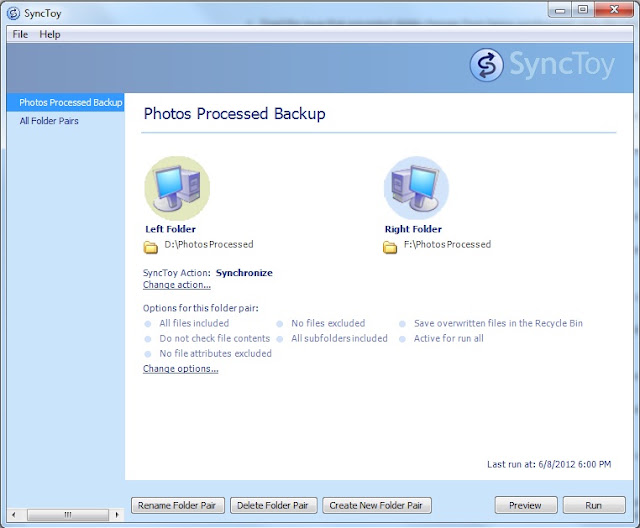The height and width of the screenshot is (528, 640).
Task: Minimize the SyncToy window
Action: point(560,10)
